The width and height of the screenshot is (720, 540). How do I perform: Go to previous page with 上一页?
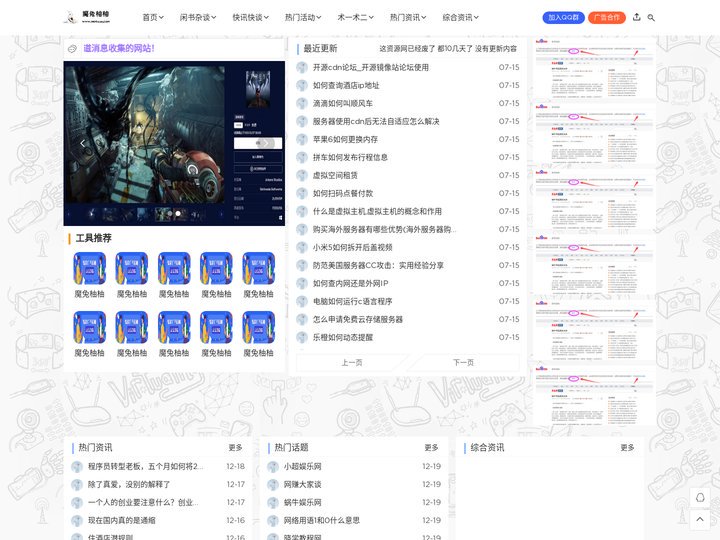tap(352, 363)
